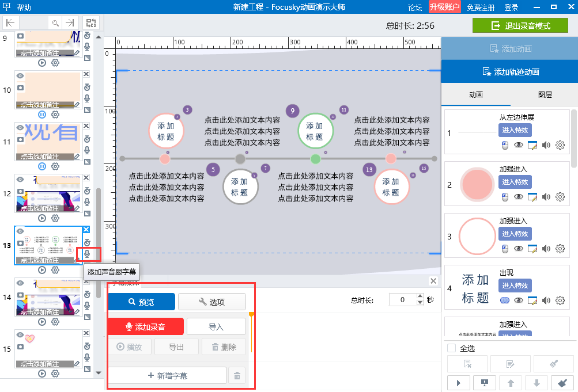
Task: Toggle the preview eye for animation 2
Action: point(519,197)
